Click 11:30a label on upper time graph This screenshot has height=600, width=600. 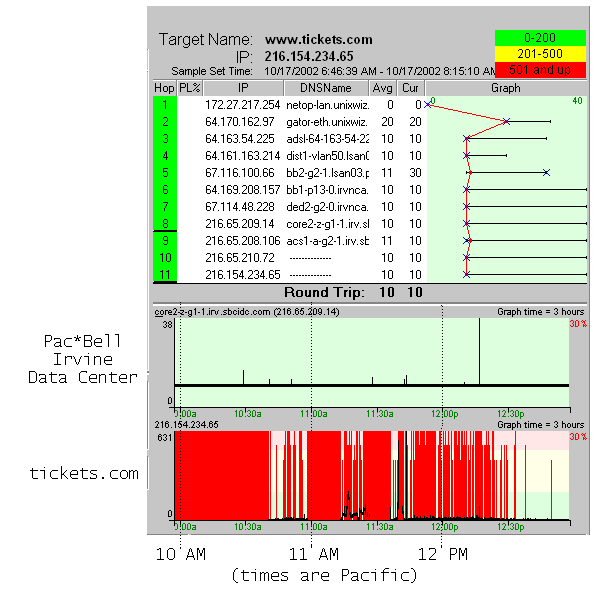tap(379, 414)
